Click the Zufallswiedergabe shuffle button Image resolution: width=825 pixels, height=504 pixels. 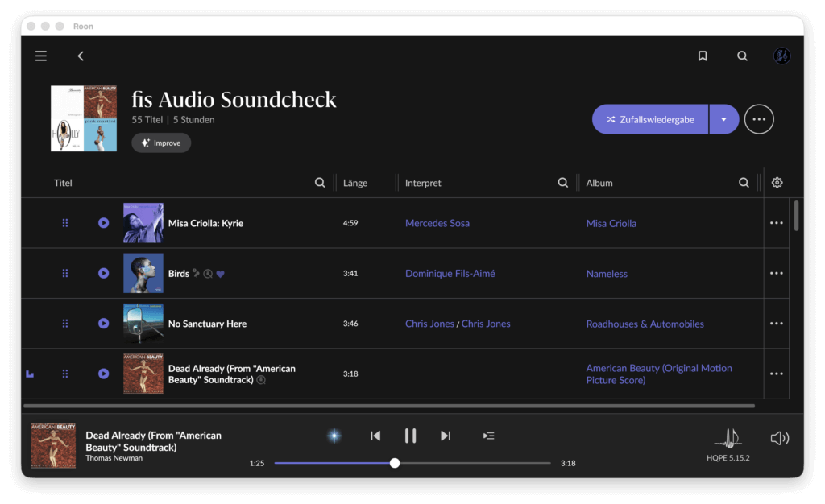pos(650,119)
